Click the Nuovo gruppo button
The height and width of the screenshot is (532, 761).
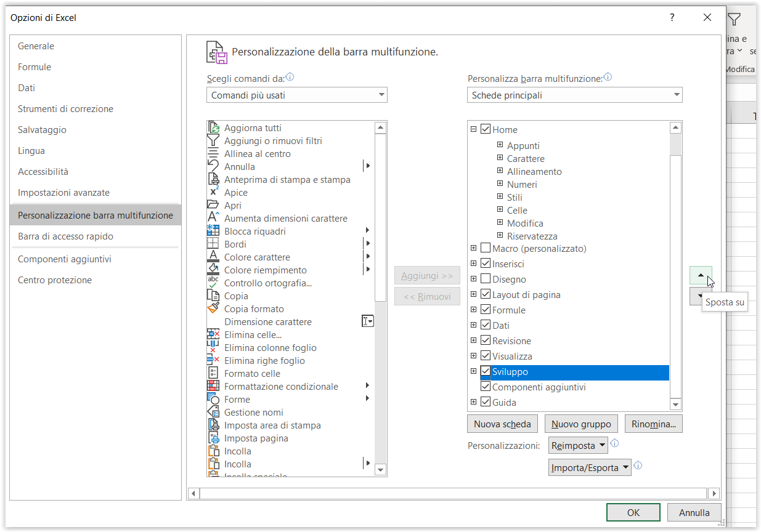point(581,424)
